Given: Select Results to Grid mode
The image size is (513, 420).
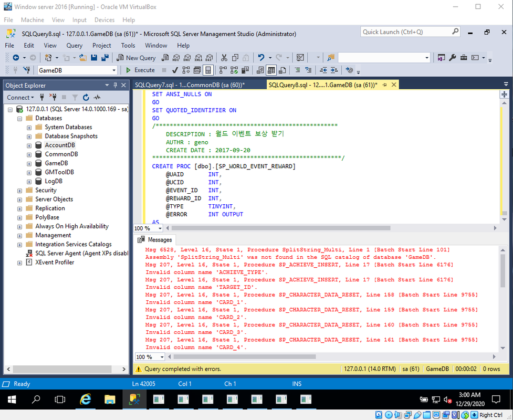Looking at the screenshot, I should [x=271, y=70].
